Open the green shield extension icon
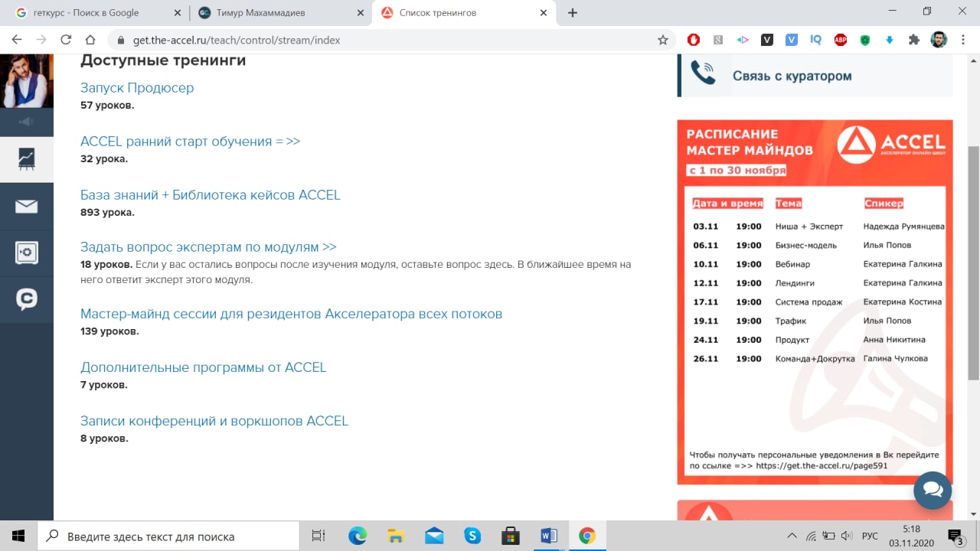The image size is (980, 551). (x=865, y=40)
